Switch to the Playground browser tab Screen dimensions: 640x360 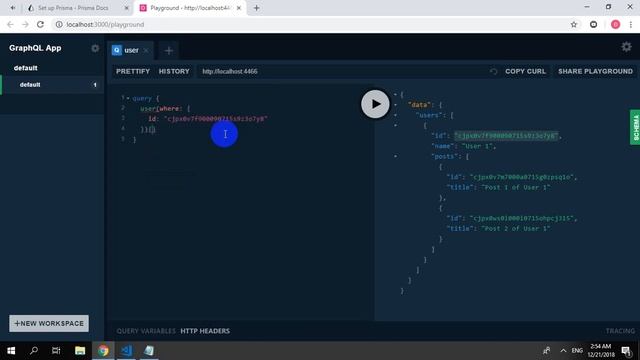click(190, 8)
